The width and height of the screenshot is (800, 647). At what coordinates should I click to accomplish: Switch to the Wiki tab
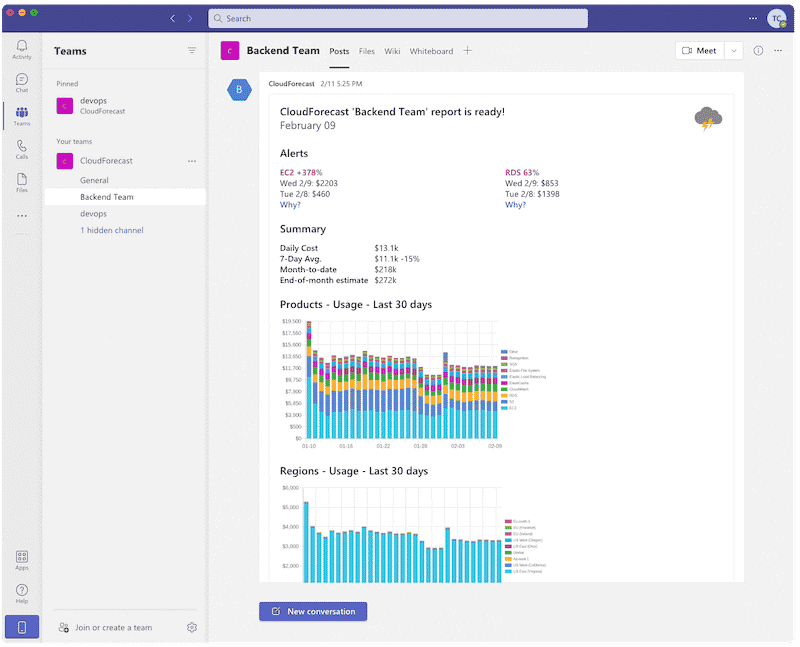392,51
